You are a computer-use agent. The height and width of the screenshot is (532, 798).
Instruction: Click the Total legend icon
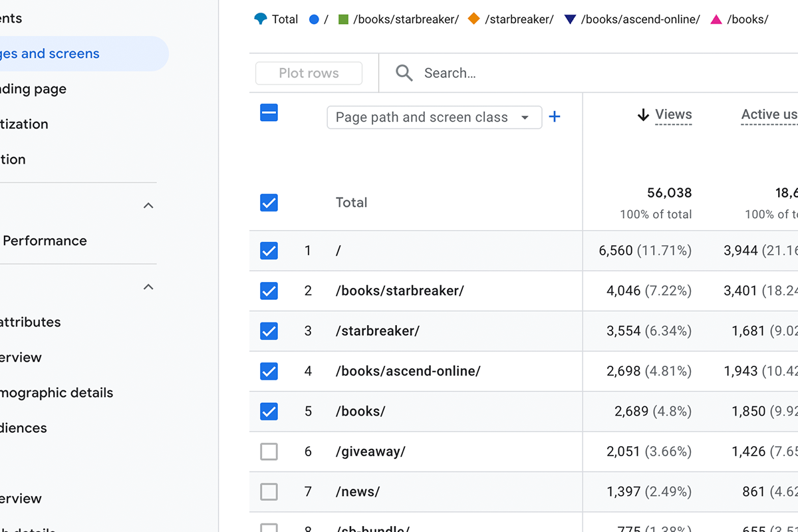tap(261, 19)
